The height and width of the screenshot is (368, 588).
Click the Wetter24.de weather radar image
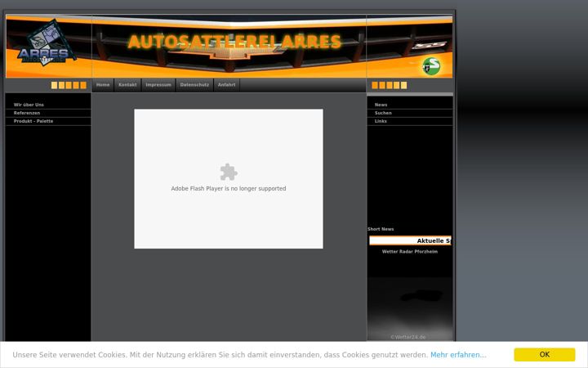410,308
